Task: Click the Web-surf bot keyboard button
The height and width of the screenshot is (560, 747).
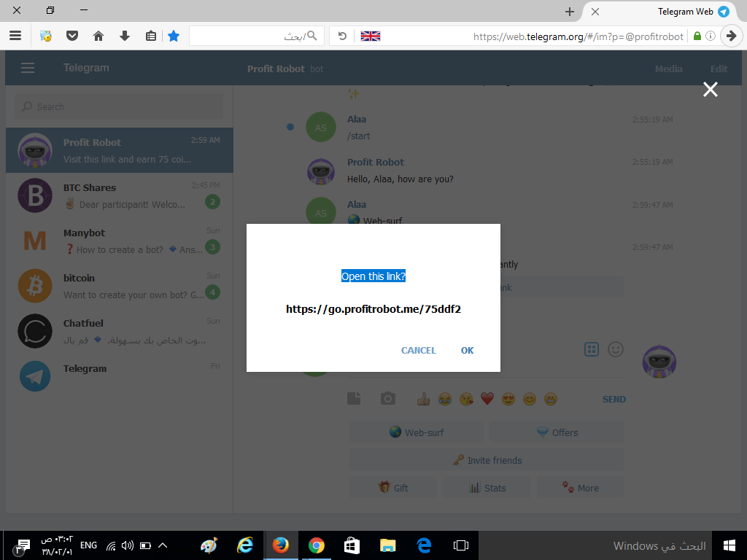Action: (416, 432)
